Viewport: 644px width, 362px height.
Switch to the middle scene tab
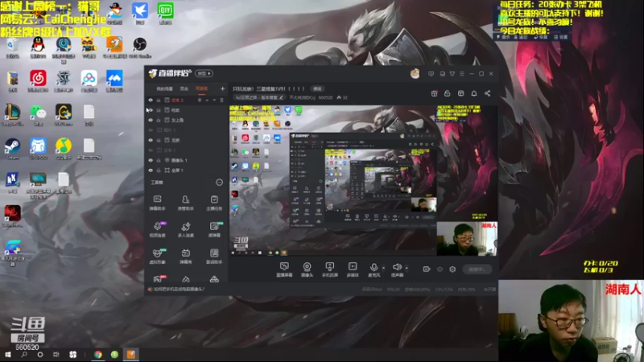(184, 88)
